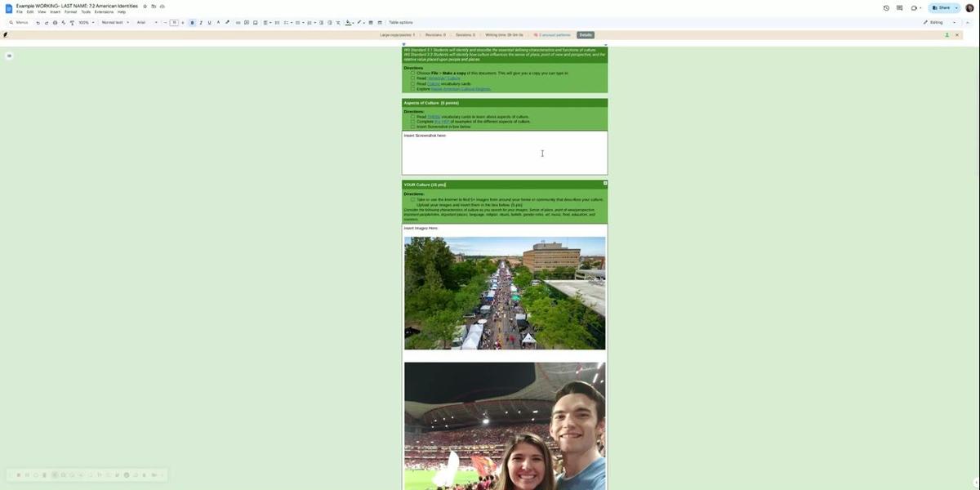Screen dimensions: 980x490
Task: Open the Edit menu
Action: coord(30,12)
